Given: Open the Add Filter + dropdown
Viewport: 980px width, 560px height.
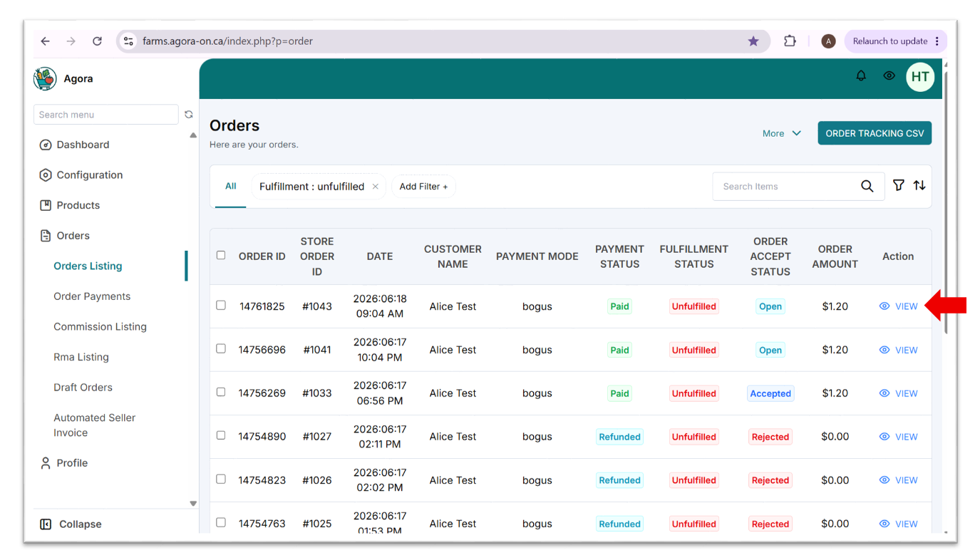Looking at the screenshot, I should 423,187.
